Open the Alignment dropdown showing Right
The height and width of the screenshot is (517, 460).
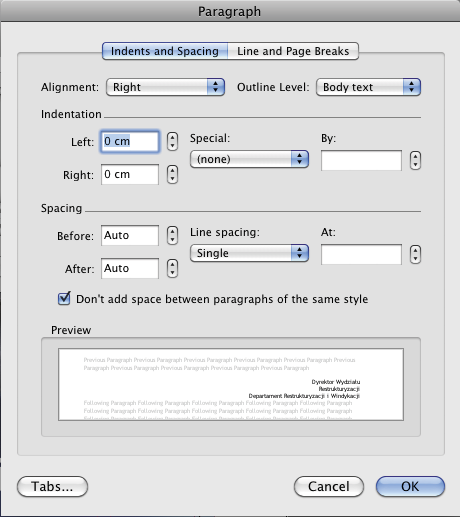pyautogui.click(x=165, y=87)
